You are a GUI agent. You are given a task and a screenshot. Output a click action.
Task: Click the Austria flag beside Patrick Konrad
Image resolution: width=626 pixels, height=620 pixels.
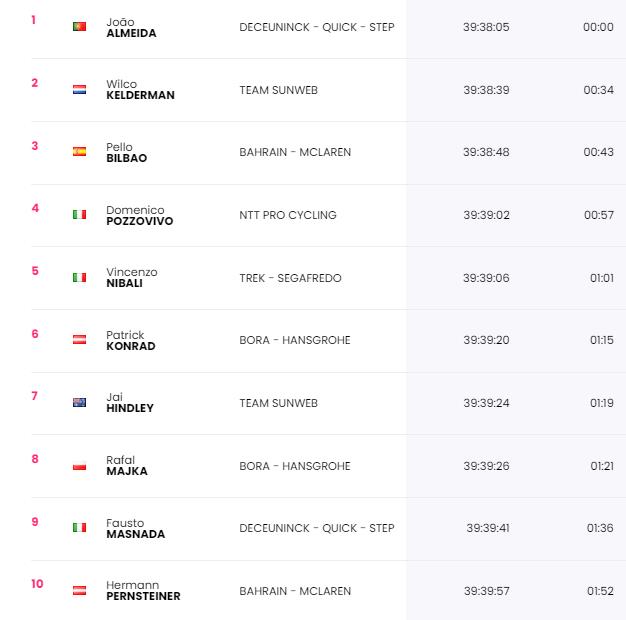point(79,340)
